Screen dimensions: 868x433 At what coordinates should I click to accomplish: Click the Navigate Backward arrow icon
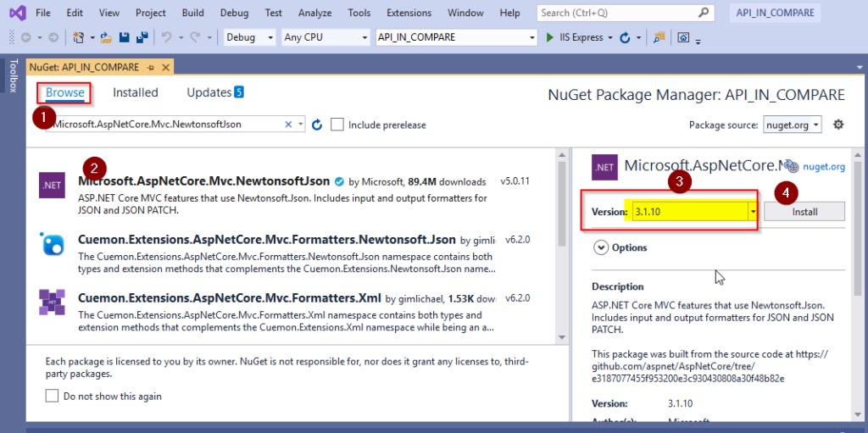point(25,37)
